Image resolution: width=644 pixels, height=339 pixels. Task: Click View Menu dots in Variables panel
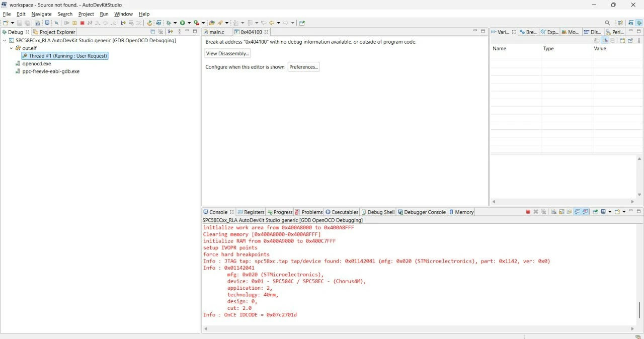[x=639, y=40]
